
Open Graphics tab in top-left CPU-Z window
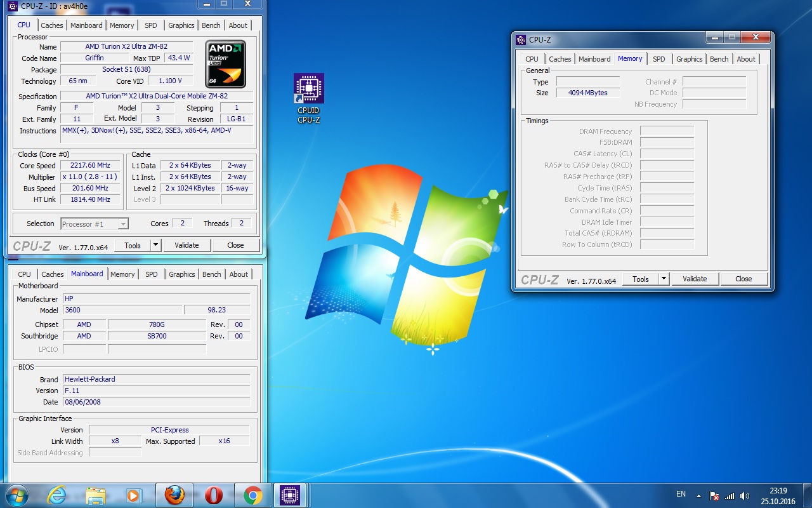tap(181, 25)
